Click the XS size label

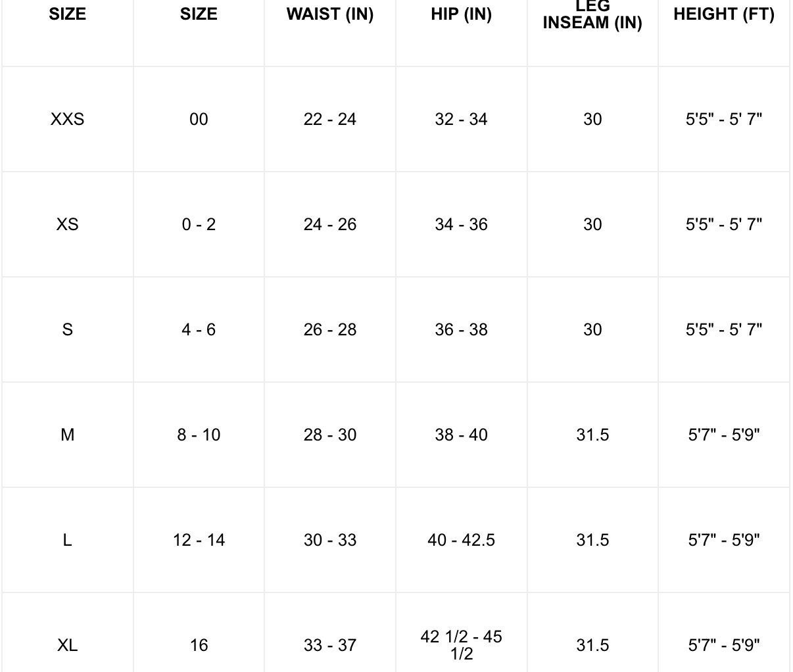(x=67, y=224)
